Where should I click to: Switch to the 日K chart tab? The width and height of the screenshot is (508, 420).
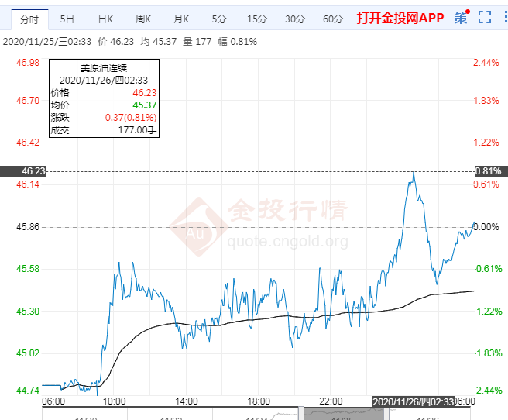coord(105,19)
